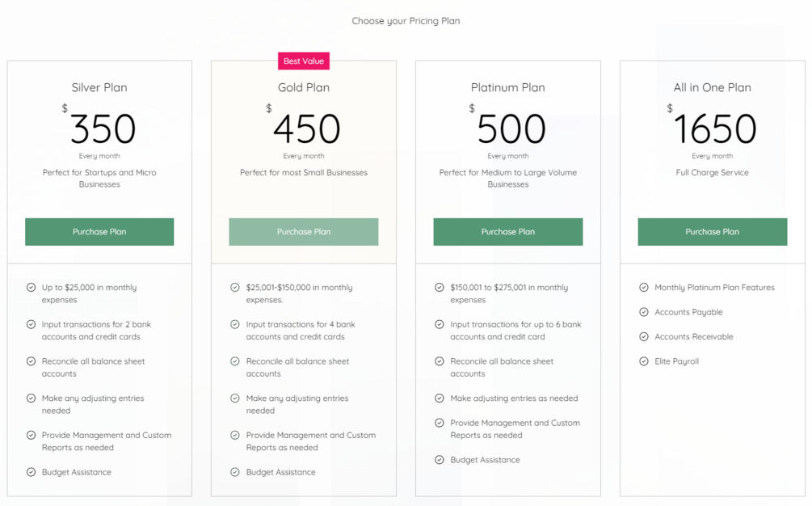Viewport: 812px width, 506px height.
Task: Click the Platinum Plan Purchase Plan button
Action: pyautogui.click(x=508, y=232)
